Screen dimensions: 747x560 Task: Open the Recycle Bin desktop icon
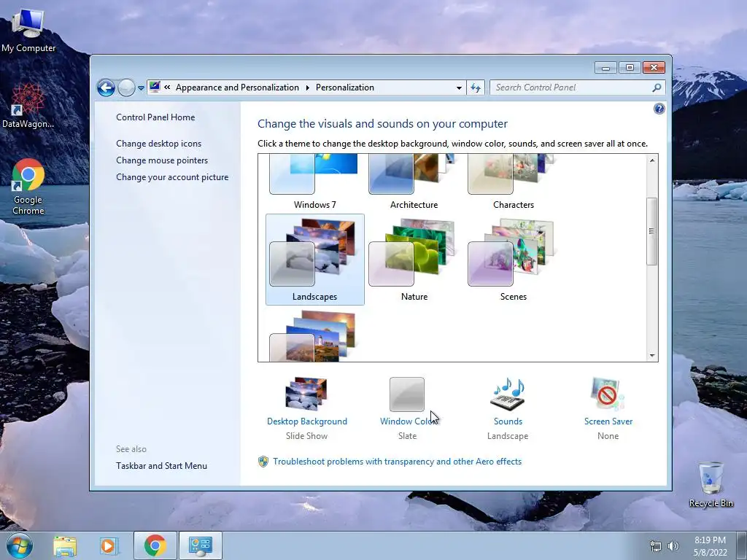click(711, 484)
